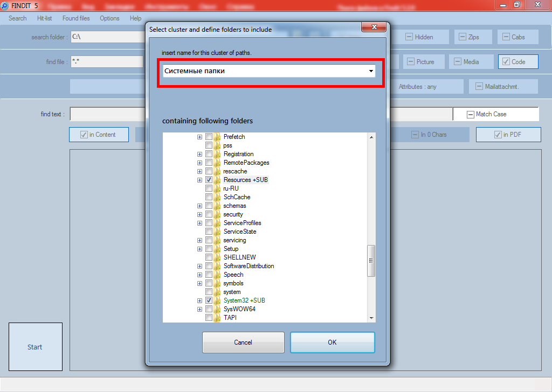Click the folder icon beside Prefetch
The image size is (552, 392).
217,137
